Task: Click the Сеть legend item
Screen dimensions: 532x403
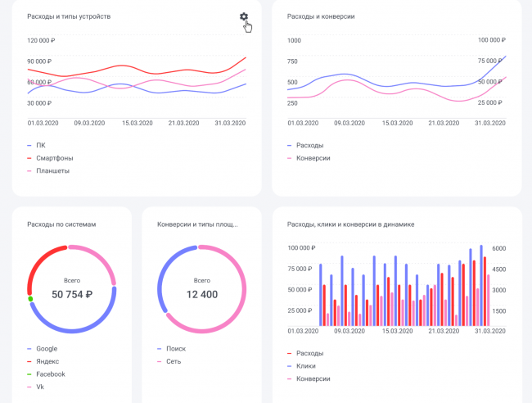Action: click(x=173, y=361)
